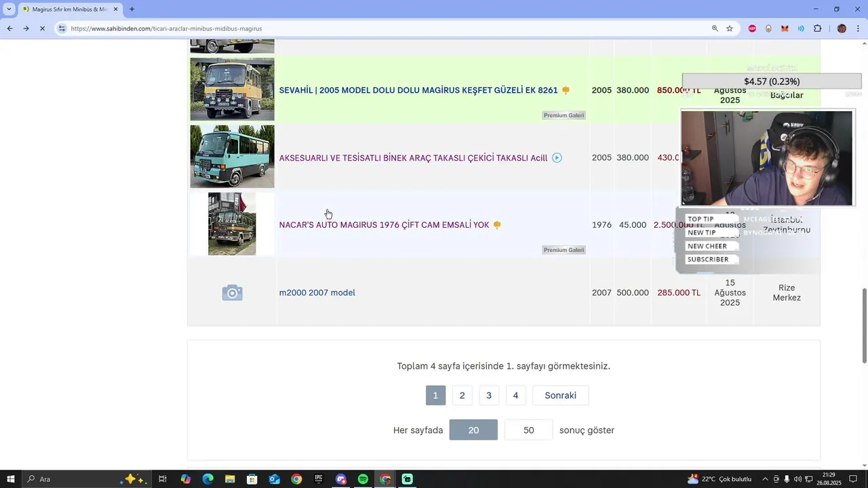
Task: Open Epic Games Launcher from taskbar
Action: tap(319, 479)
